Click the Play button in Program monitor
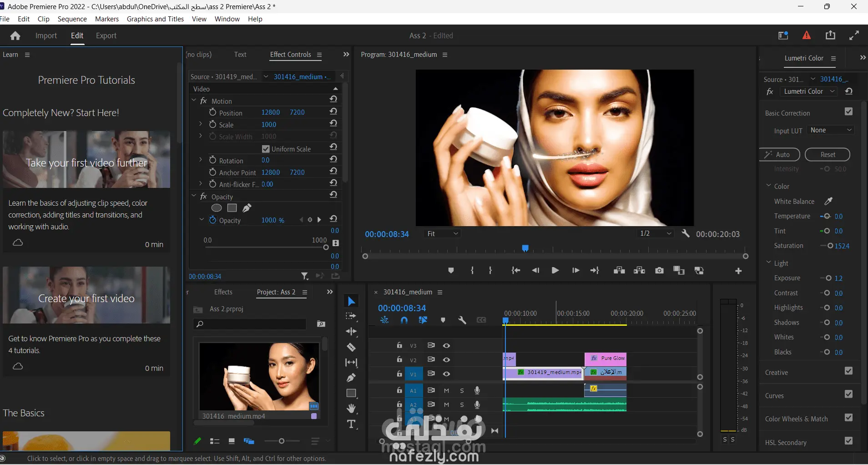The height and width of the screenshot is (465, 868). click(x=555, y=270)
